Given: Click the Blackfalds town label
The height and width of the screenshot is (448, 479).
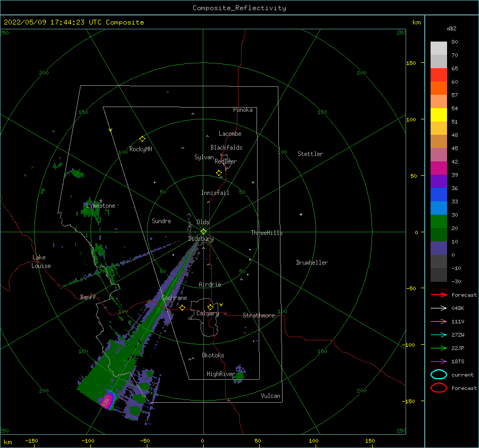Looking at the screenshot, I should tap(226, 148).
